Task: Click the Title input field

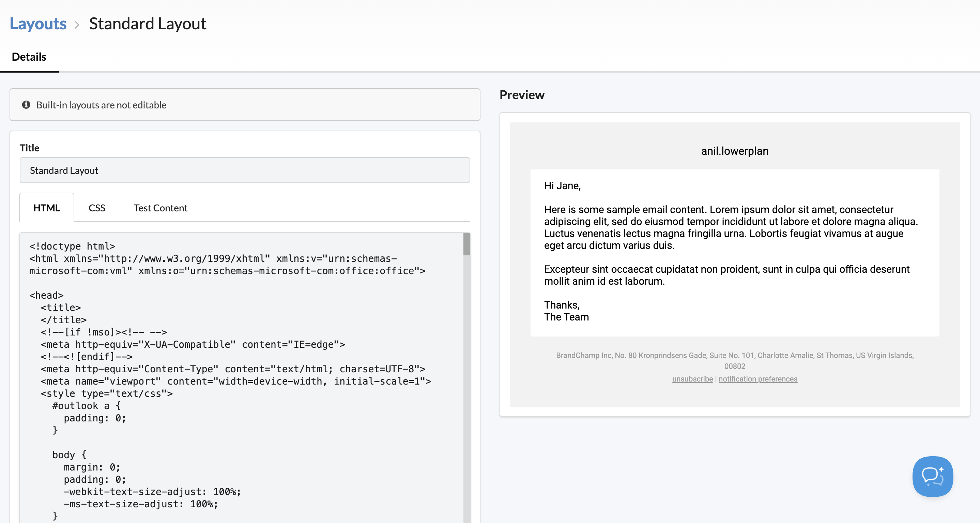Action: (x=245, y=170)
